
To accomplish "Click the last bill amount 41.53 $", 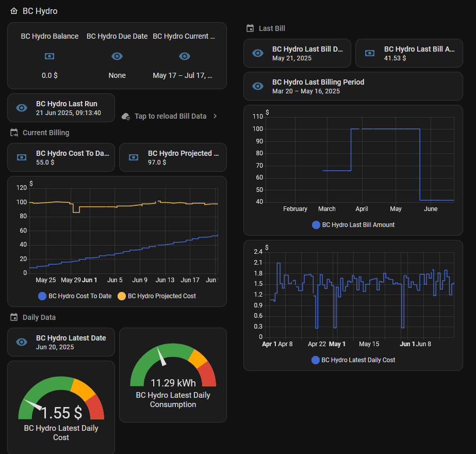I will coord(395,58).
